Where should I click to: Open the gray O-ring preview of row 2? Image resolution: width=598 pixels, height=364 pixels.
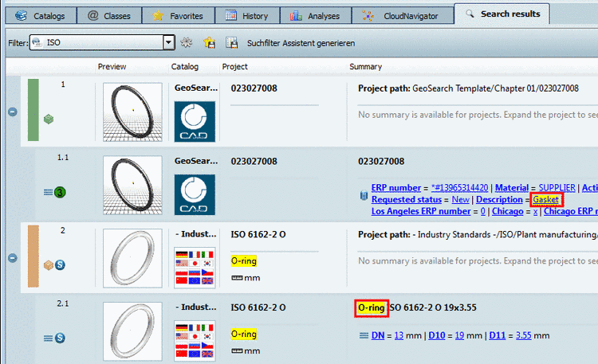tap(132, 258)
